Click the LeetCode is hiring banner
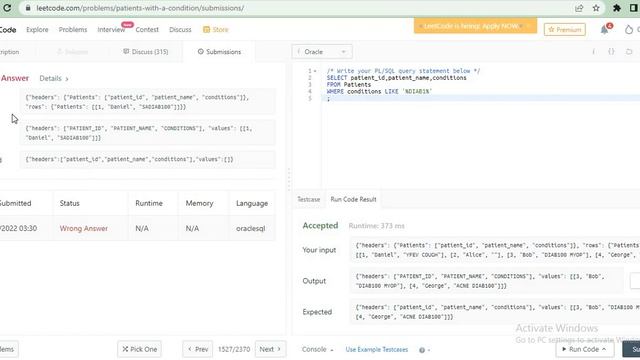This screenshot has width=640, height=360. (475, 26)
